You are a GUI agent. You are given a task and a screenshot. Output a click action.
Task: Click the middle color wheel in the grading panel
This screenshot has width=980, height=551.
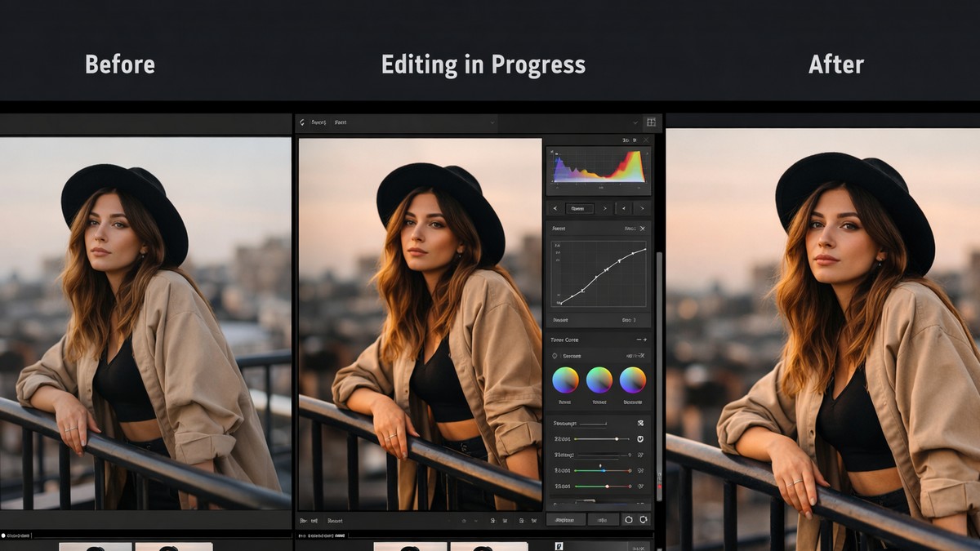point(599,380)
